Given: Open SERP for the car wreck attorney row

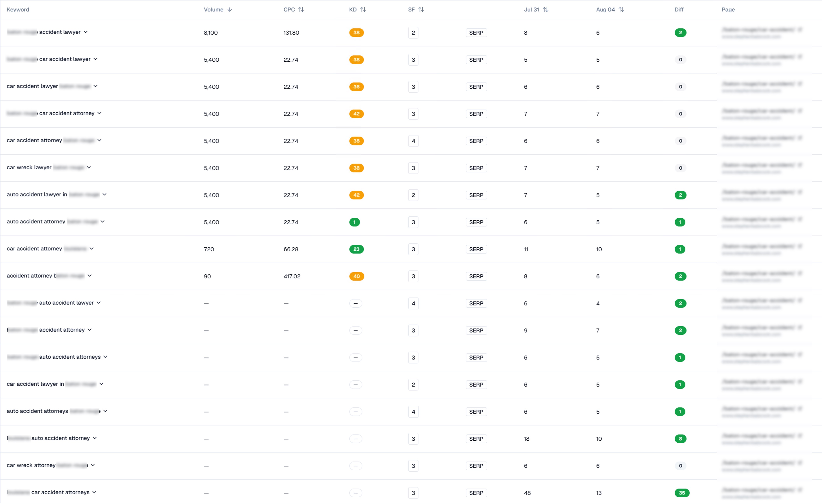Looking at the screenshot, I should (476, 466).
